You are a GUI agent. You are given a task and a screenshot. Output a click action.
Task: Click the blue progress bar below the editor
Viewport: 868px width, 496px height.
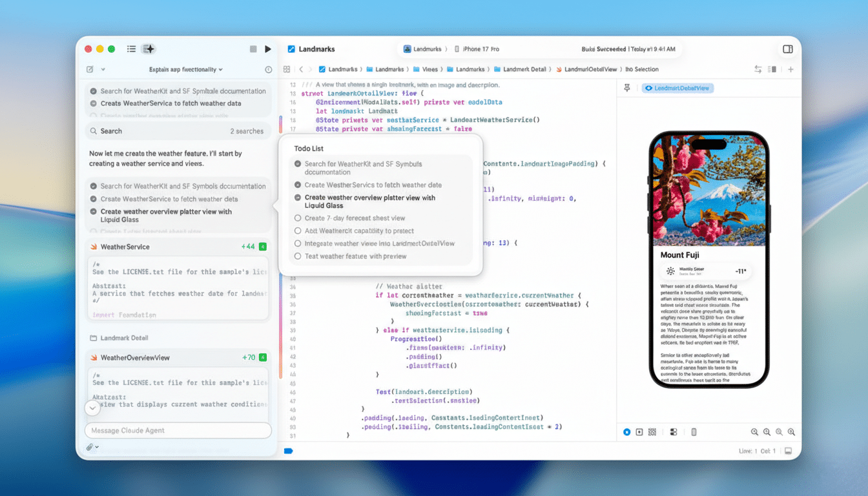288,451
